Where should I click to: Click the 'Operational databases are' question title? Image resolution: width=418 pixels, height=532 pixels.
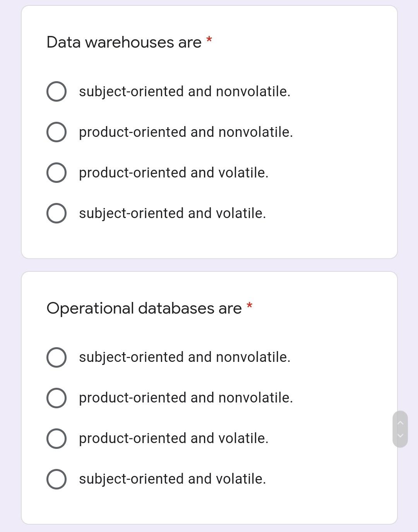point(144,308)
